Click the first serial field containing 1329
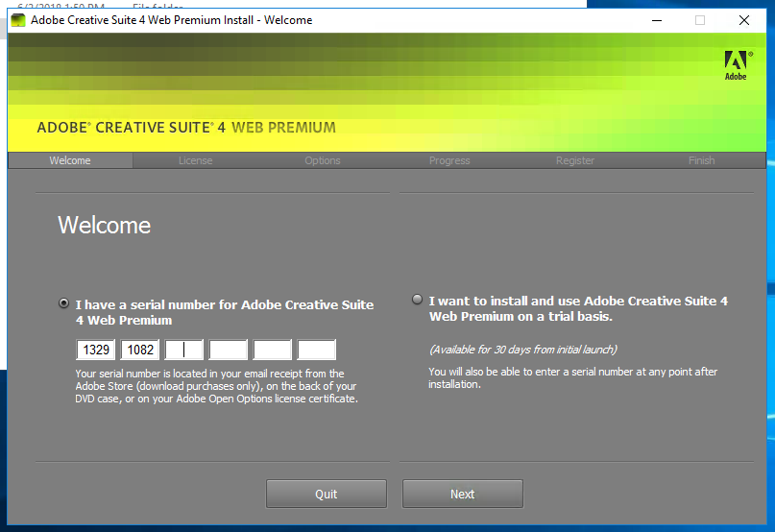The height and width of the screenshot is (532, 775). pyautogui.click(x=96, y=350)
